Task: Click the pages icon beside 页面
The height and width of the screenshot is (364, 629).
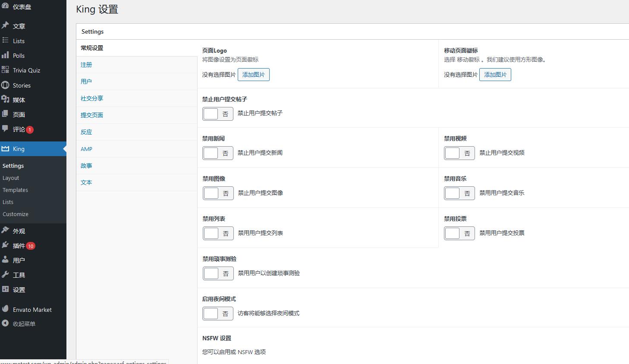Action: 5,114
